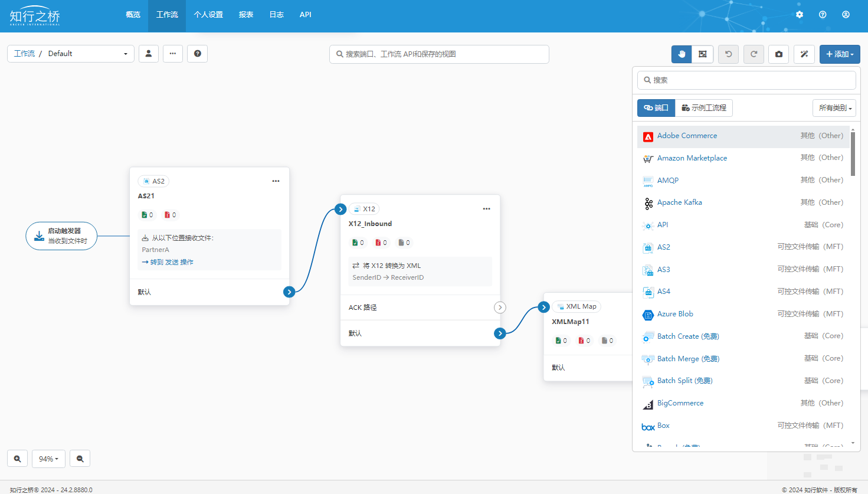868x494 pixels.
Task: Open X12_Inbound node ellipsis menu
Action: 487,209
